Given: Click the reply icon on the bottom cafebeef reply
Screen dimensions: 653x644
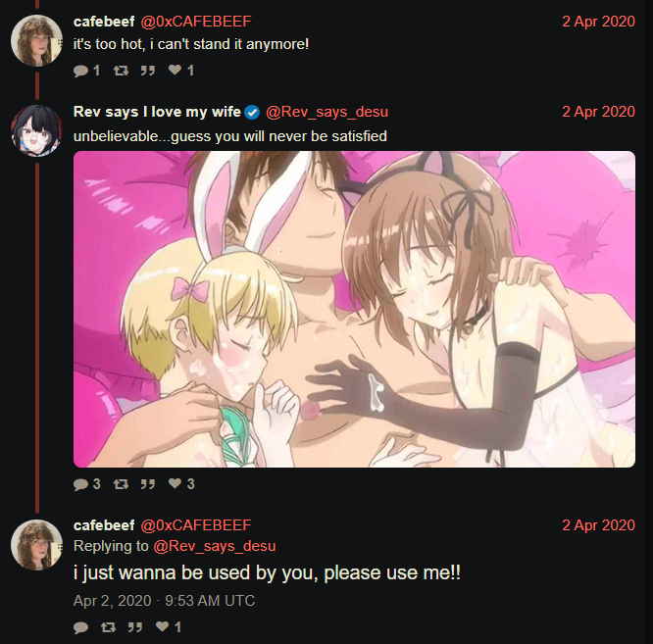Looking at the screenshot, I should [x=80, y=627].
